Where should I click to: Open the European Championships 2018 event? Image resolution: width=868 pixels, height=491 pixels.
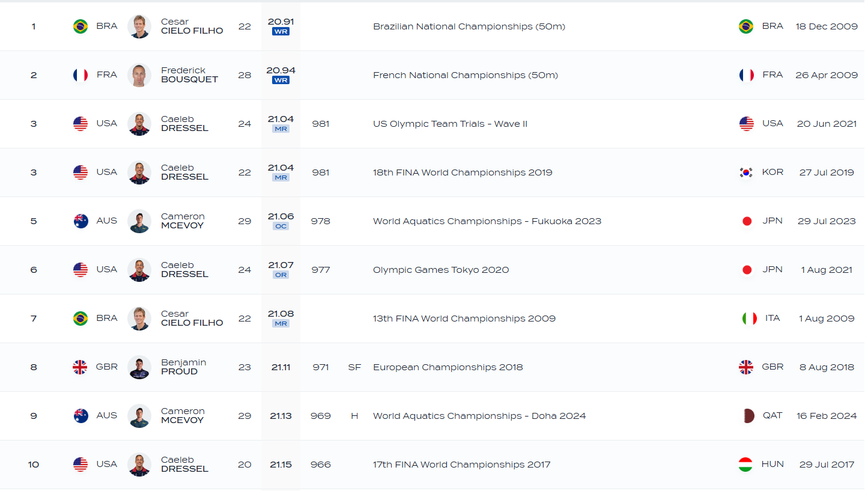click(448, 367)
